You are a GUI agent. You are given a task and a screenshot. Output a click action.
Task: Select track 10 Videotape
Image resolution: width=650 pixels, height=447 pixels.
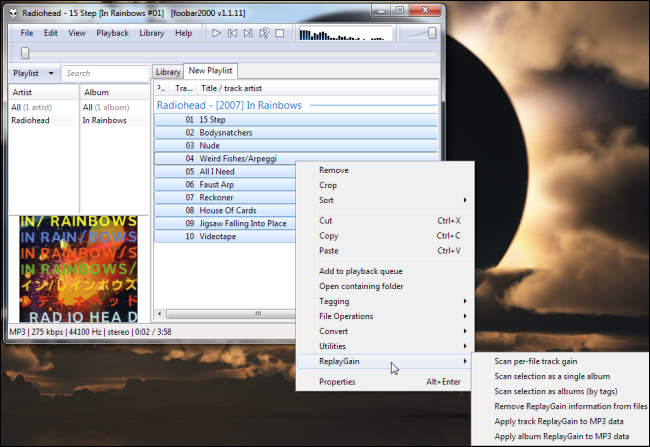[225, 236]
